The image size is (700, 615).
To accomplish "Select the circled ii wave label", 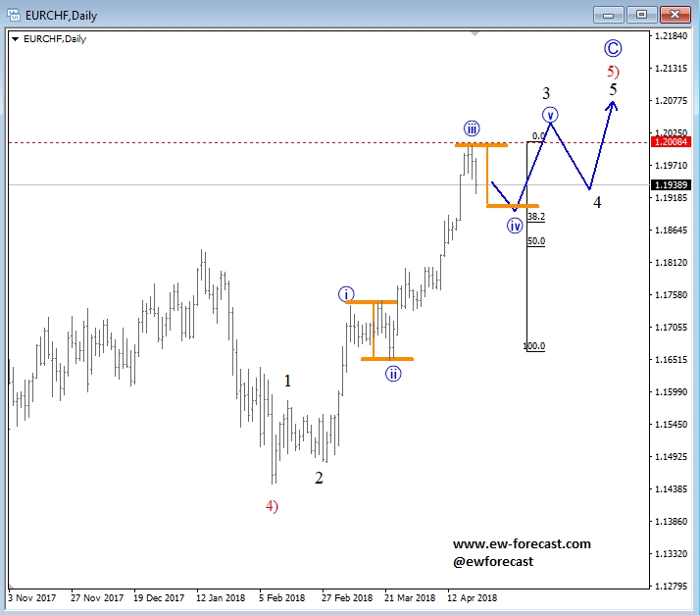I will [x=393, y=374].
